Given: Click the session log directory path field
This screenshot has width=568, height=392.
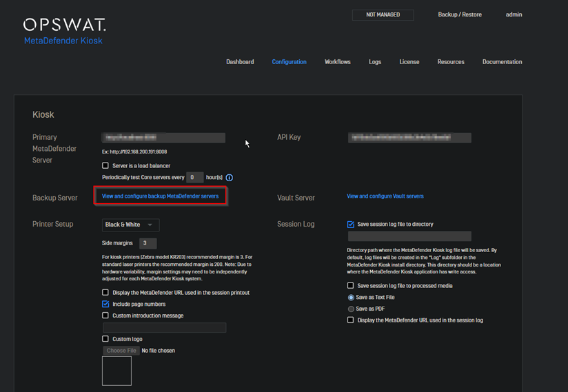Looking at the screenshot, I should [x=409, y=236].
